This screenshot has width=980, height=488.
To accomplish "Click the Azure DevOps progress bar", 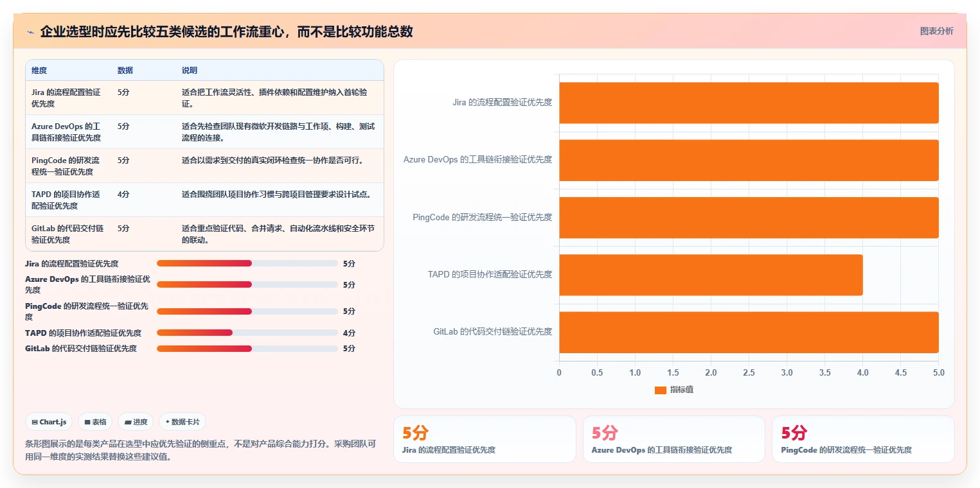I will tap(247, 284).
